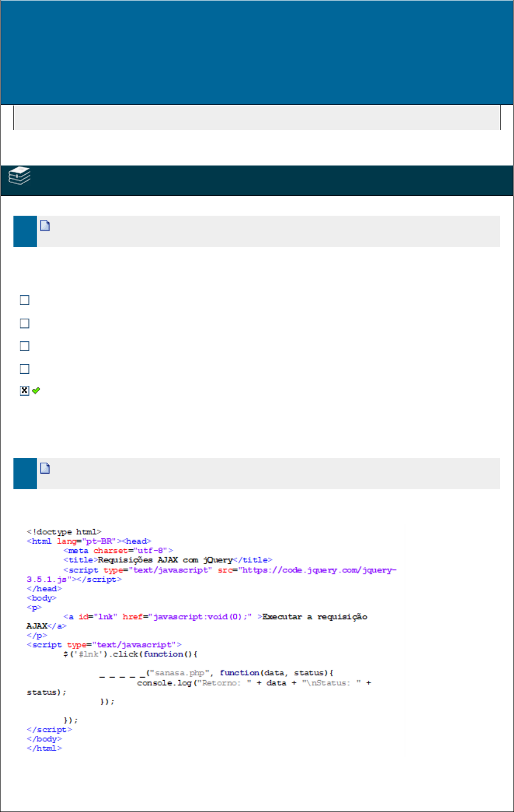The width and height of the screenshot is (514, 812).
Task: Click the gray bar below the blue banner
Action: (x=256, y=117)
